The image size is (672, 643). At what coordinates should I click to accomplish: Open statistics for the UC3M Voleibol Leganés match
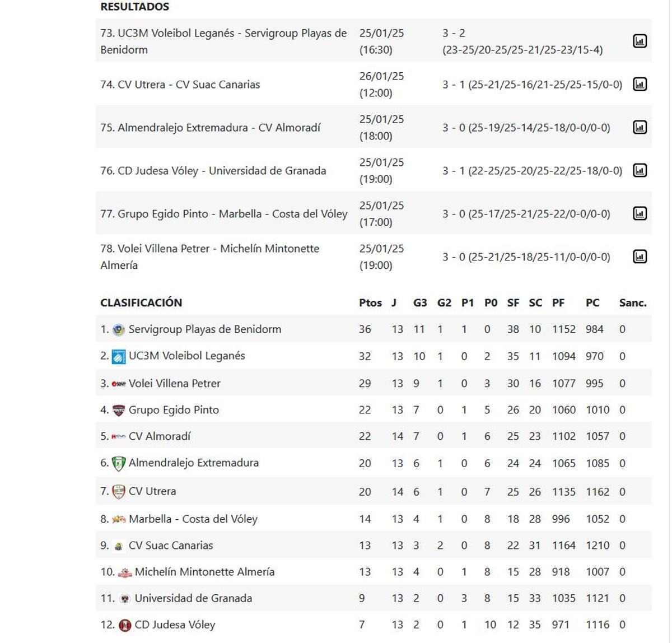tap(640, 41)
